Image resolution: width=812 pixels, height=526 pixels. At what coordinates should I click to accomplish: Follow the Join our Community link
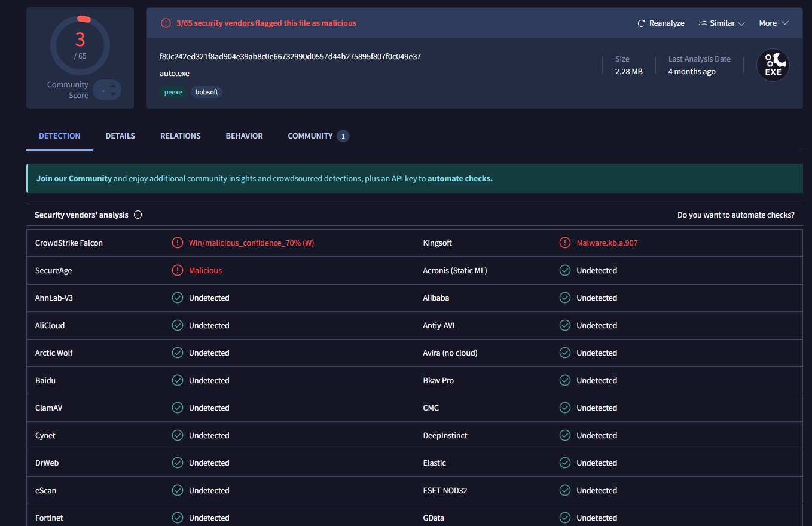tap(74, 178)
